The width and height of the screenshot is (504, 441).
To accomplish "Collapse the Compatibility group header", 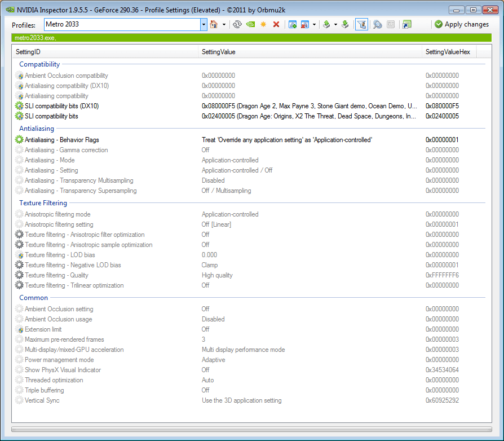I will click(x=39, y=64).
